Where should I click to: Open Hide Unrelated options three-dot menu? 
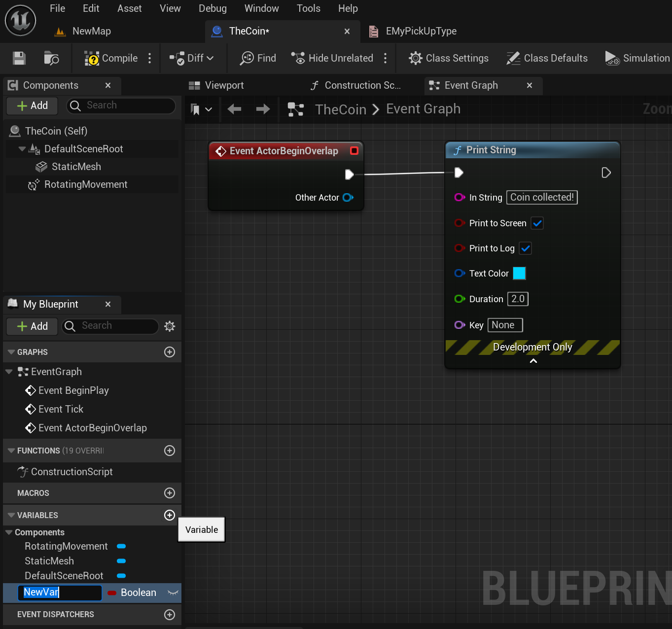[386, 58]
